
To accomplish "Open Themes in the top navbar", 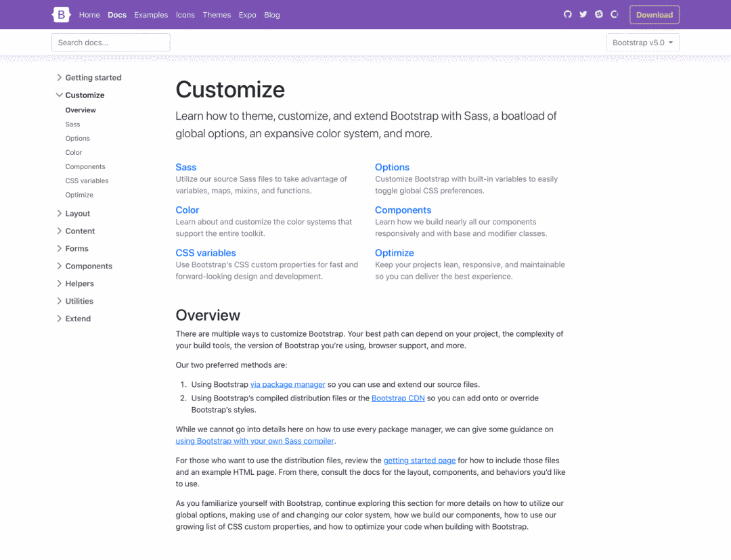I will (x=217, y=15).
